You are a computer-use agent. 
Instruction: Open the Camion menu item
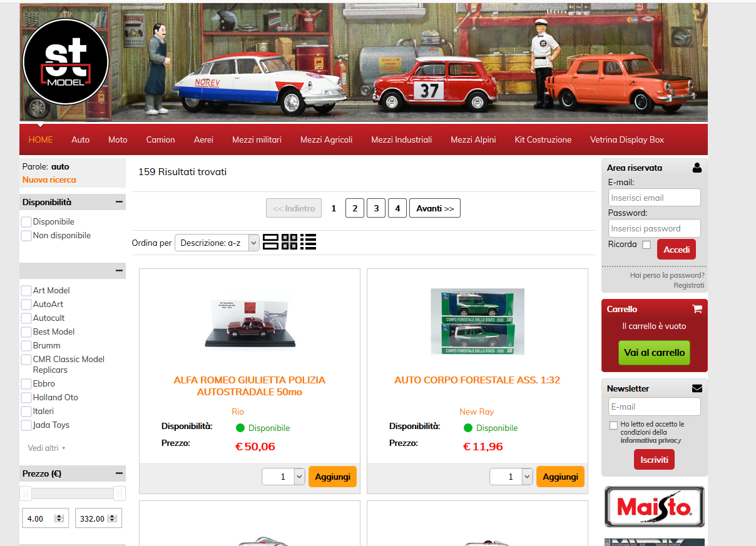coord(161,139)
